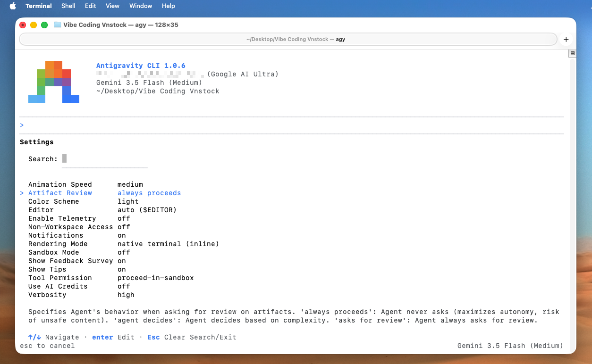This screenshot has height=364, width=592.
Task: Open the View menu
Action: tap(112, 6)
